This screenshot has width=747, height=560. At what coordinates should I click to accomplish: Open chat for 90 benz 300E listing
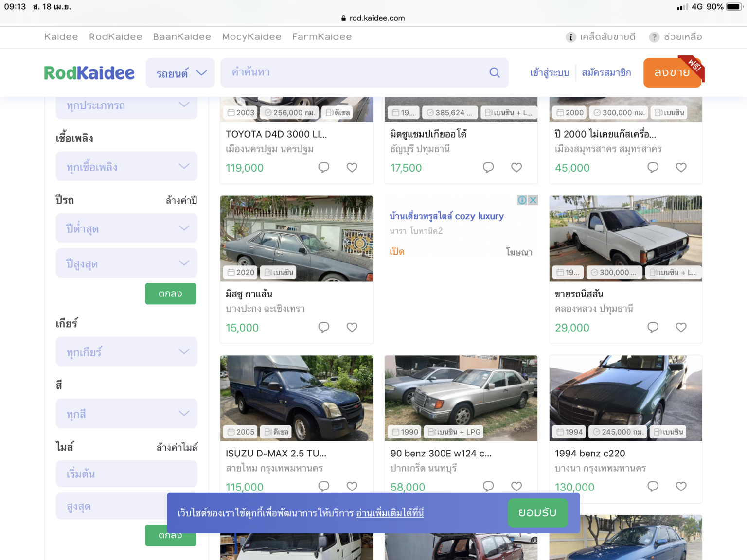[488, 486]
